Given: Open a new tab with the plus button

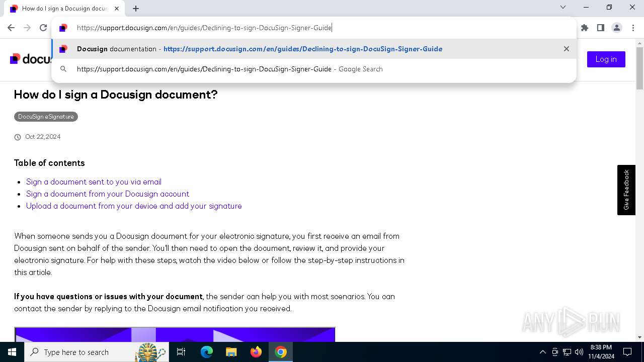Looking at the screenshot, I should click(136, 8).
